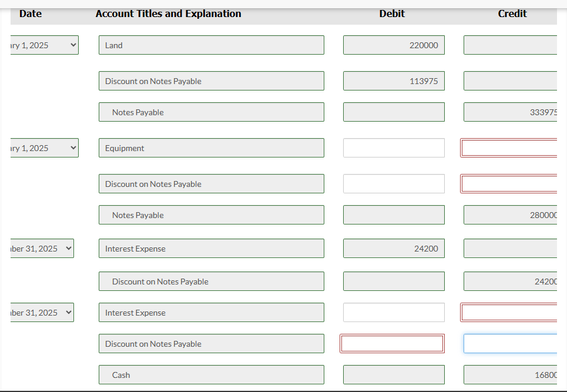
Task: Click the Land account title field
Action: [212, 45]
